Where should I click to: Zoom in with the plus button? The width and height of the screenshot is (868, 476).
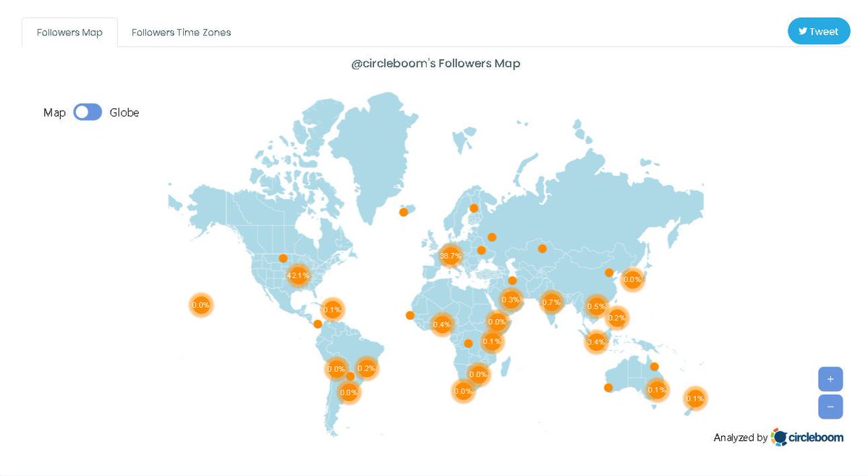click(830, 379)
